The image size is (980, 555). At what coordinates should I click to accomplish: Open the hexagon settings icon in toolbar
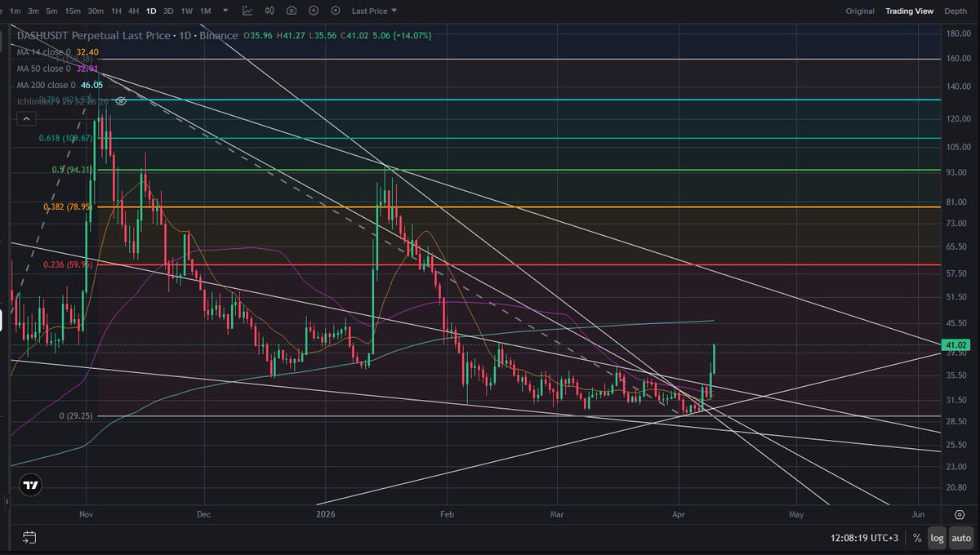(336, 11)
